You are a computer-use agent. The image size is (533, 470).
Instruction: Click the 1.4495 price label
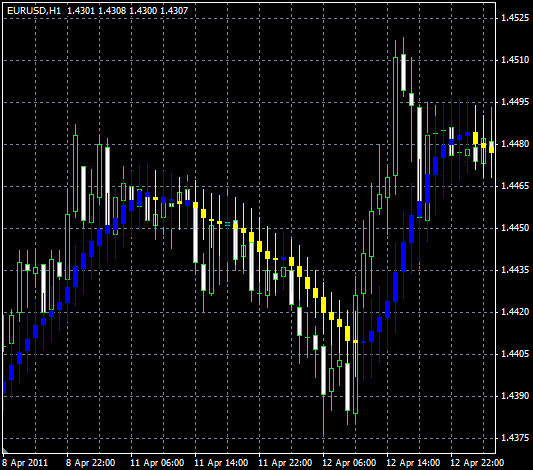point(515,102)
